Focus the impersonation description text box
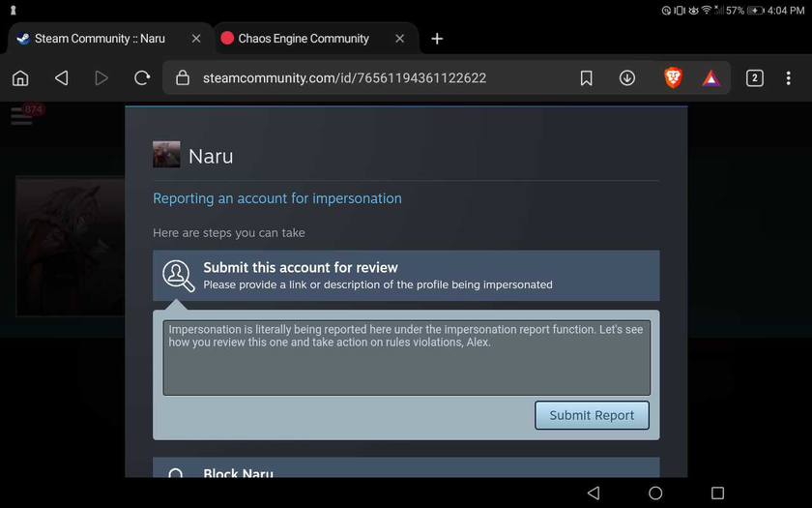 pos(407,358)
